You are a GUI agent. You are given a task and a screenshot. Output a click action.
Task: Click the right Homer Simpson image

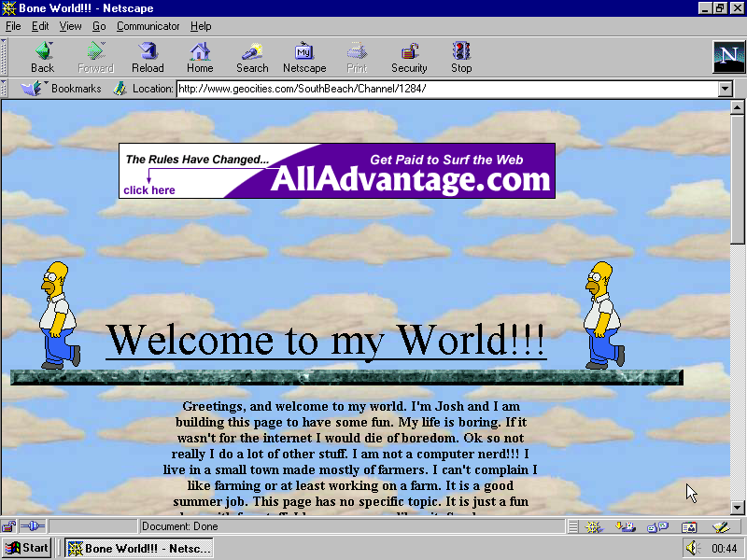pos(603,315)
